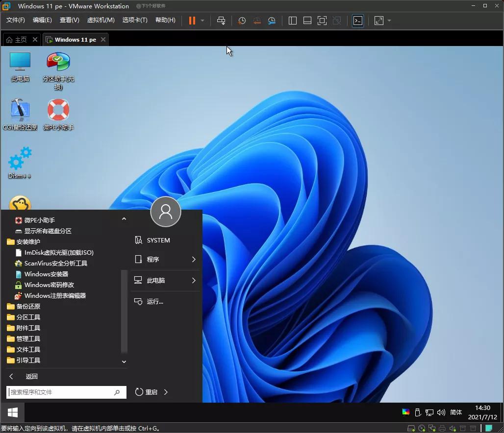The width and height of the screenshot is (504, 433).
Task: Switch to the 主页 tab
Action: [x=18, y=39]
